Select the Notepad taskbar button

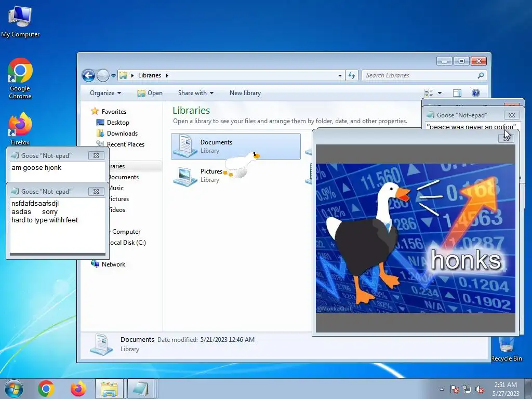point(140,389)
